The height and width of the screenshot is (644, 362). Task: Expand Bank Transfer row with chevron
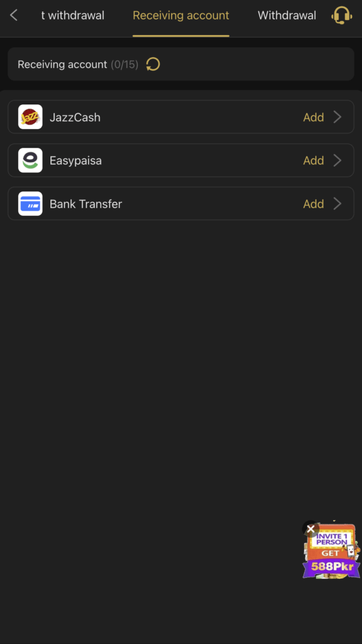point(337,204)
